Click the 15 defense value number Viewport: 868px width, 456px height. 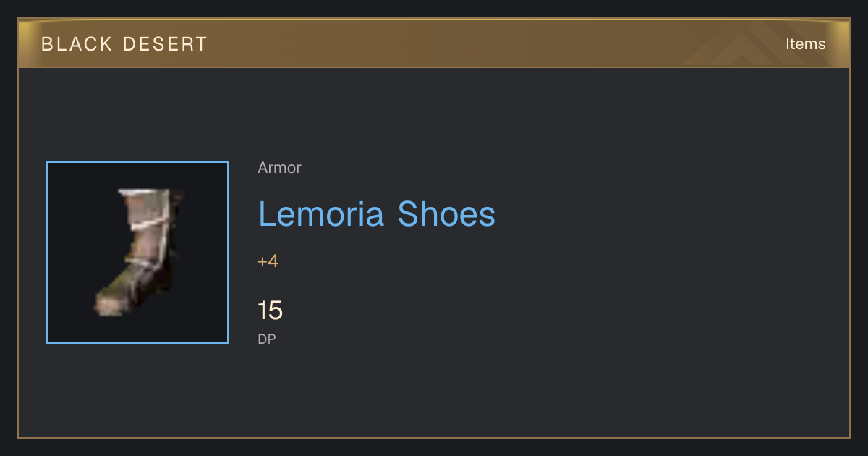[x=270, y=311]
